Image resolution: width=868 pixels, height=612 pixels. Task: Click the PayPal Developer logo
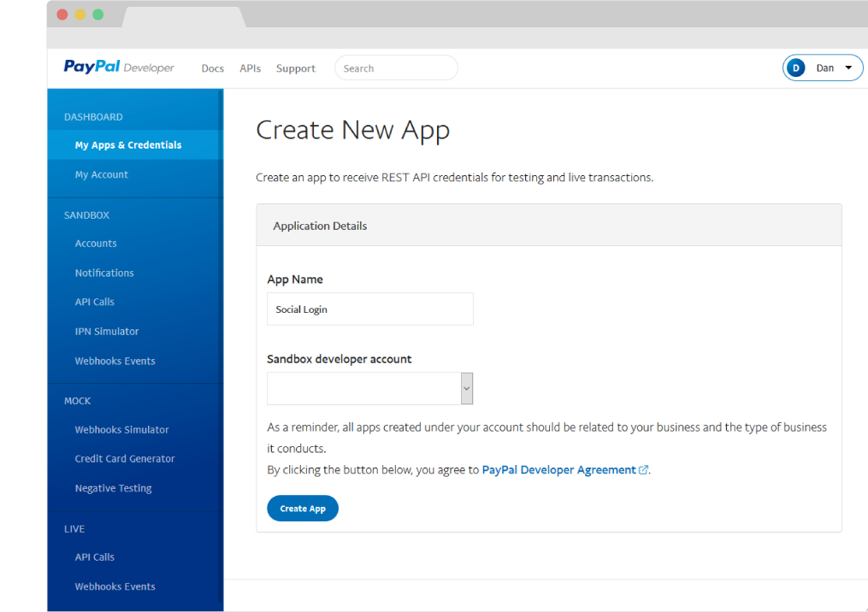(119, 68)
